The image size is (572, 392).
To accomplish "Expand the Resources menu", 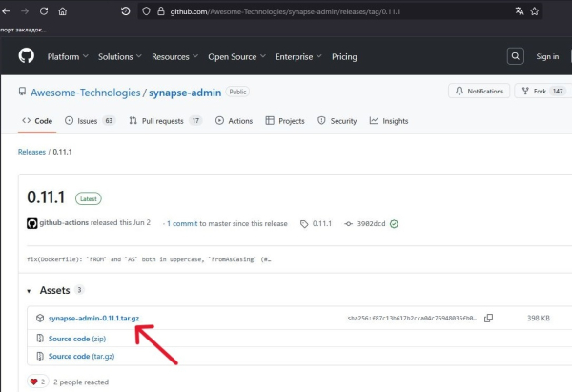I will pyautogui.click(x=174, y=57).
